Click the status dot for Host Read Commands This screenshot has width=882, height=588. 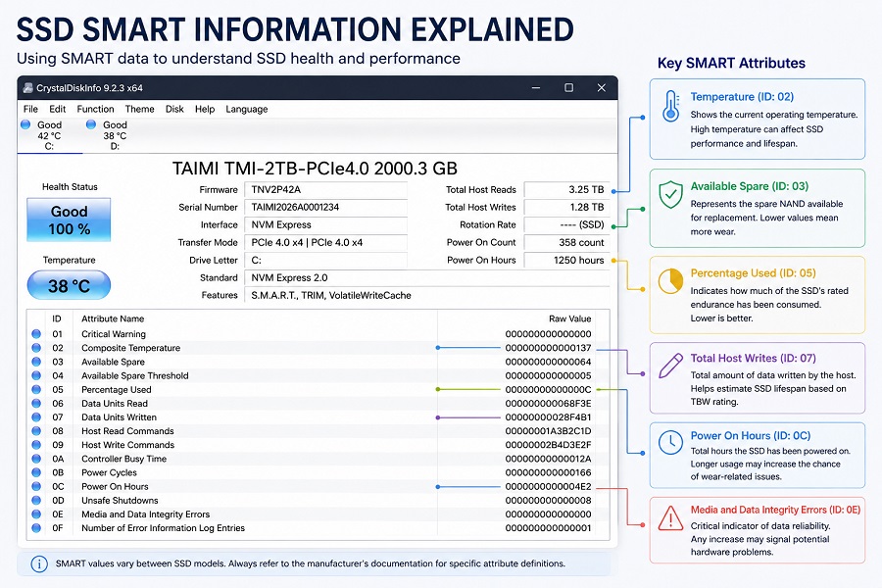tap(36, 431)
